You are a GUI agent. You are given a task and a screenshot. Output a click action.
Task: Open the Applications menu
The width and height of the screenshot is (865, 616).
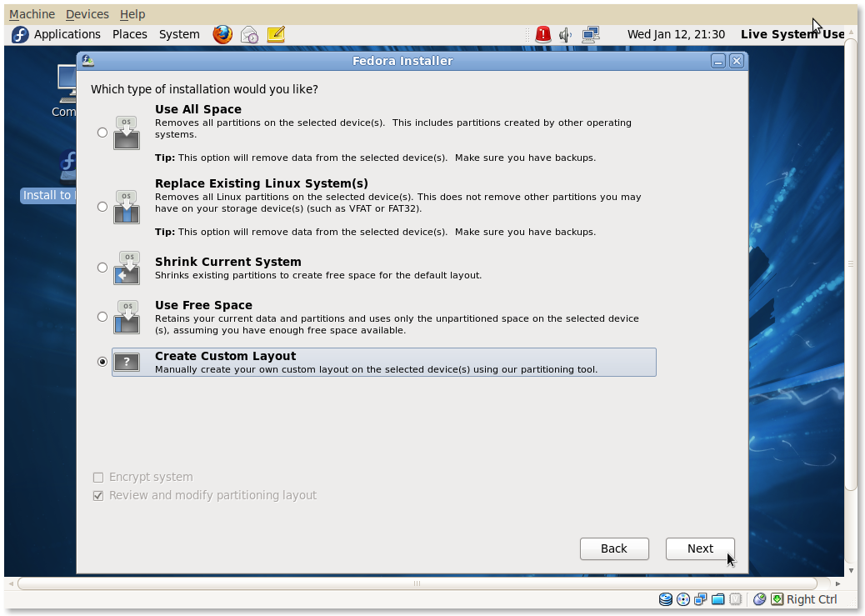point(67,34)
